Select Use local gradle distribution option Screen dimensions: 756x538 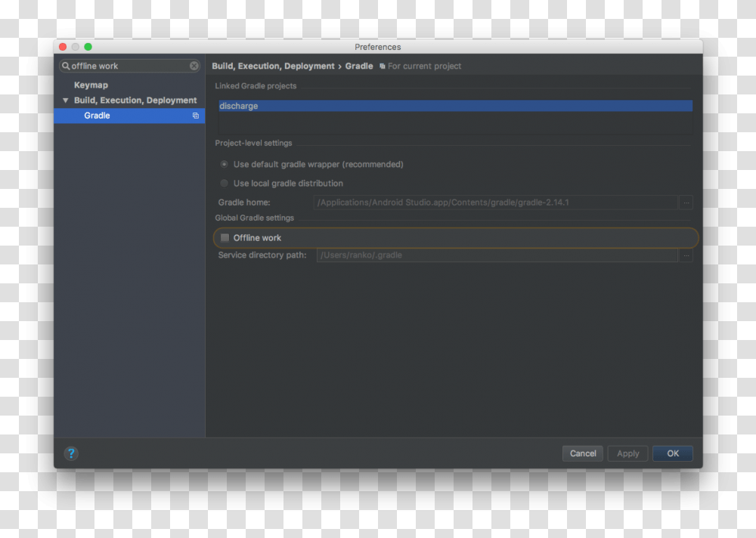(224, 184)
